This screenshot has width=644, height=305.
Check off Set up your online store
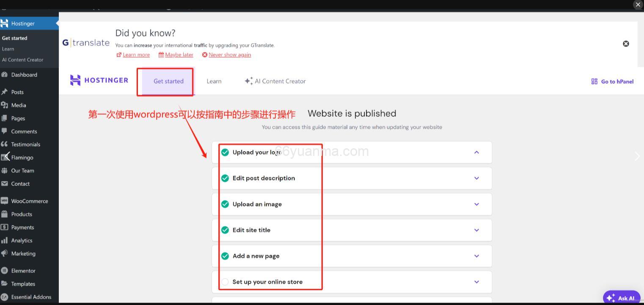coord(225,282)
